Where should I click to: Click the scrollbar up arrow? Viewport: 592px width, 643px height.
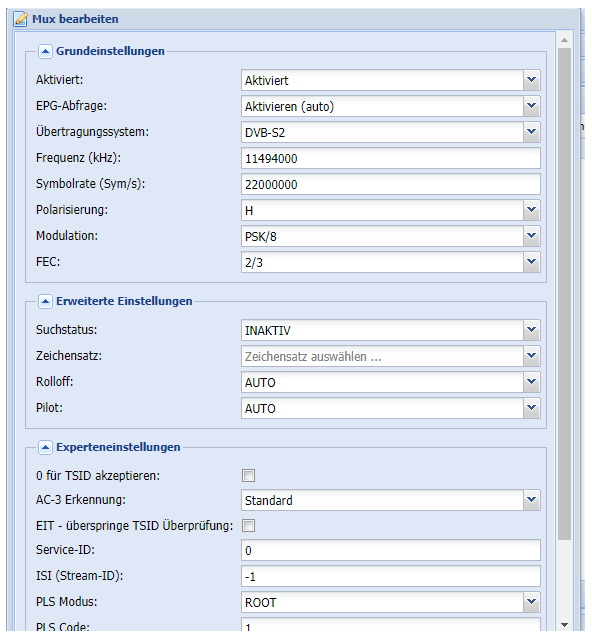coord(565,40)
